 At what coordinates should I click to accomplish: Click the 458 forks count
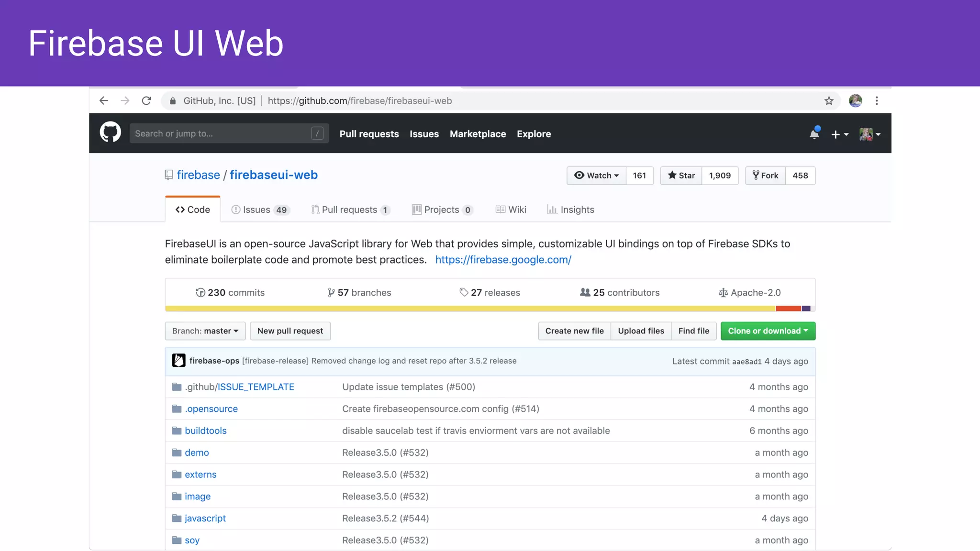pos(800,176)
